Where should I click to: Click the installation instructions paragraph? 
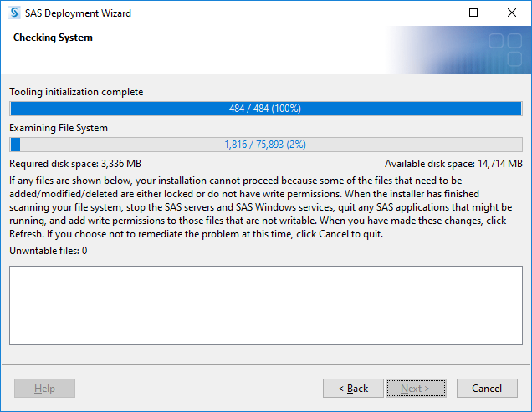(261, 207)
